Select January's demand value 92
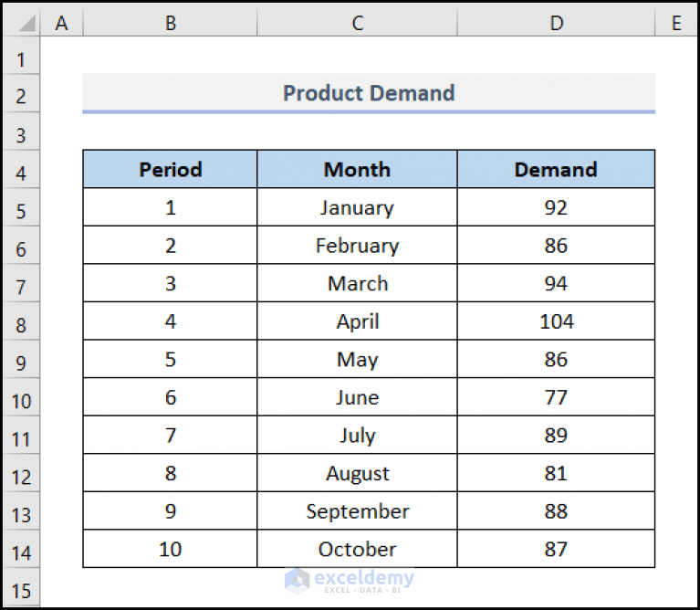Viewport: 700px width, 610px height. pyautogui.click(x=556, y=207)
